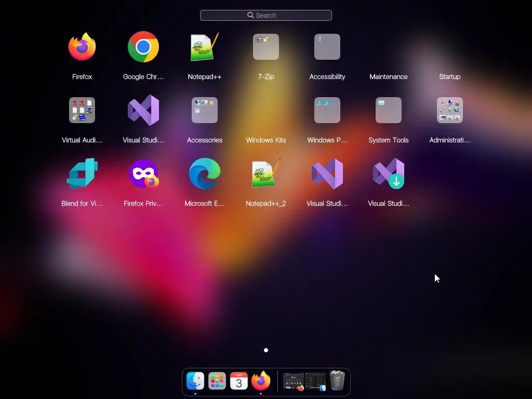Open the Accessories folder
Image resolution: width=532 pixels, height=399 pixels.
(x=205, y=110)
